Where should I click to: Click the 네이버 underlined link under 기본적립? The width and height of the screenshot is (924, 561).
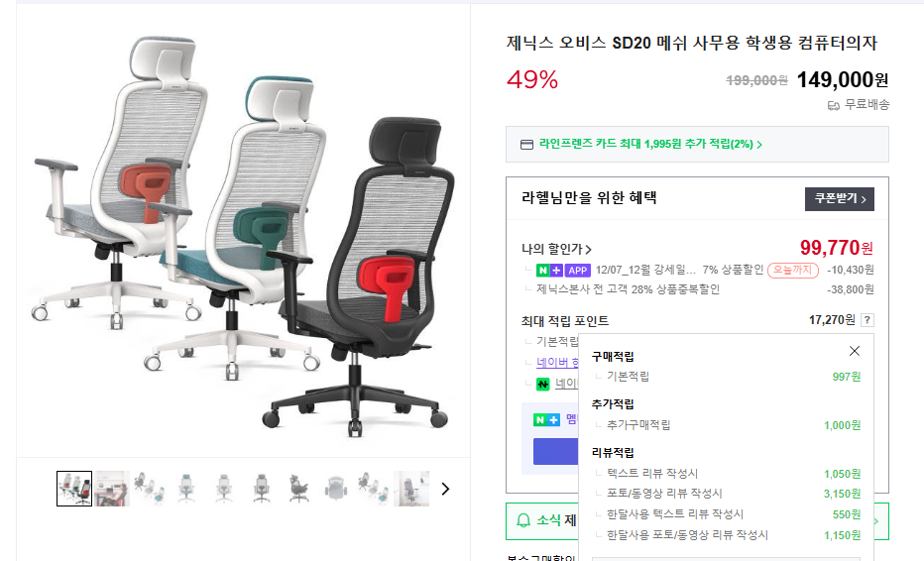click(557, 363)
